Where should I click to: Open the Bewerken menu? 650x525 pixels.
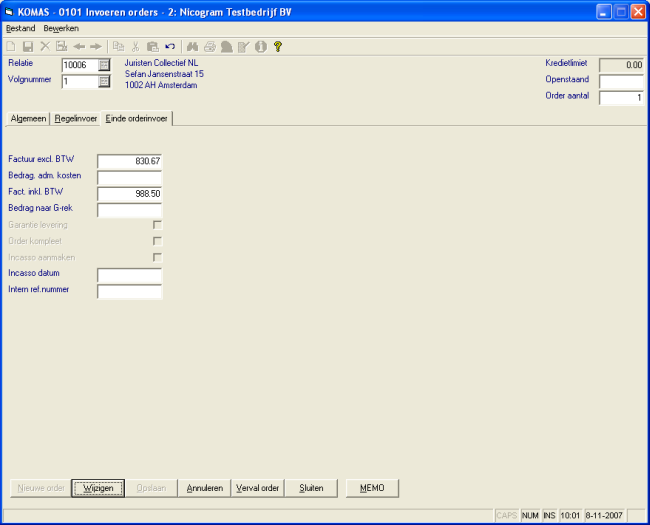(61, 28)
